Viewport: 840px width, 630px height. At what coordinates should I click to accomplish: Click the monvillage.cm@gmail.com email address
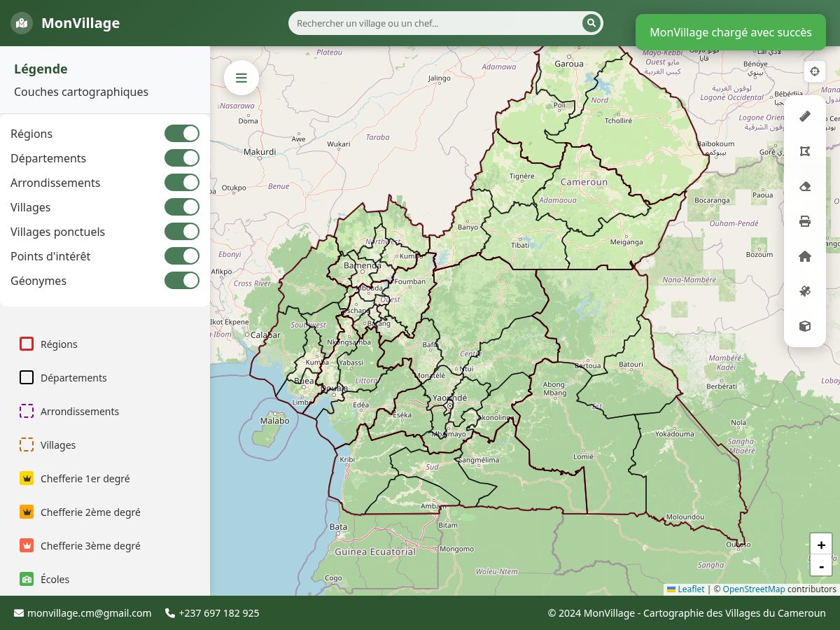coord(90,613)
